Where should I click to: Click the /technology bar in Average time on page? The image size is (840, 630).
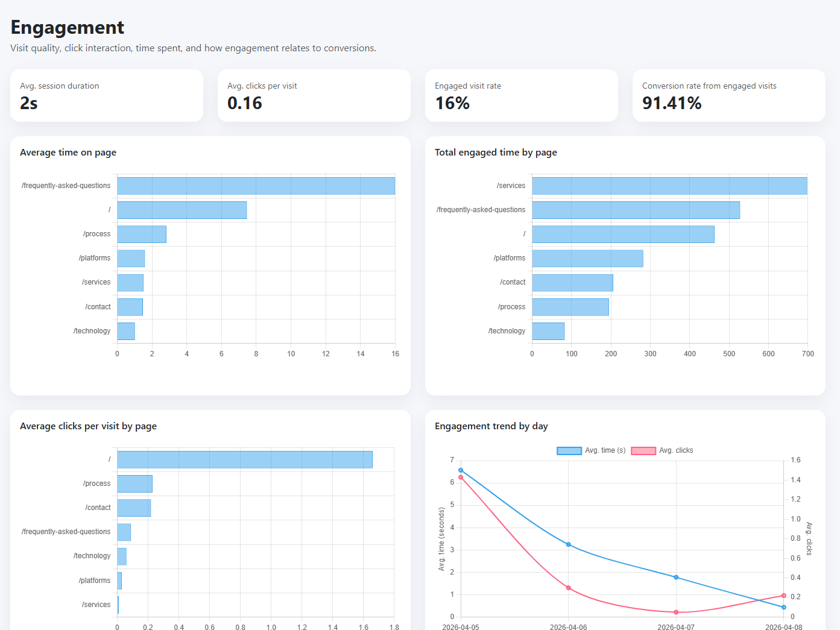pyautogui.click(x=126, y=331)
